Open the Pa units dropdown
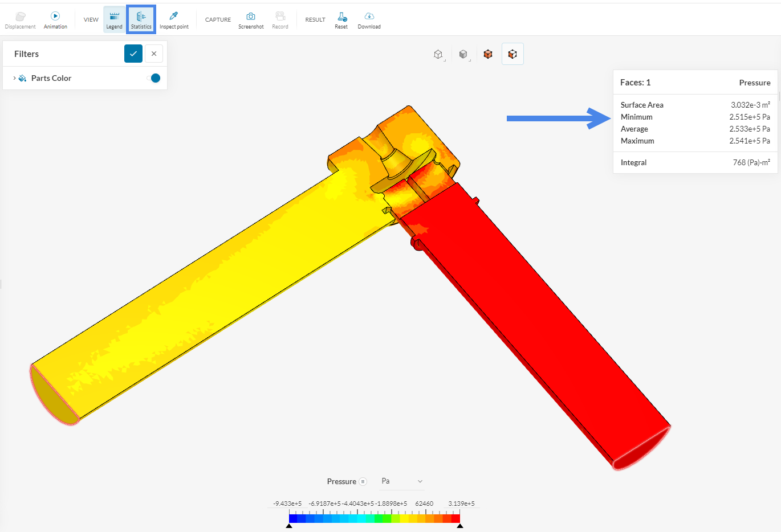The image size is (781, 532). coord(401,481)
